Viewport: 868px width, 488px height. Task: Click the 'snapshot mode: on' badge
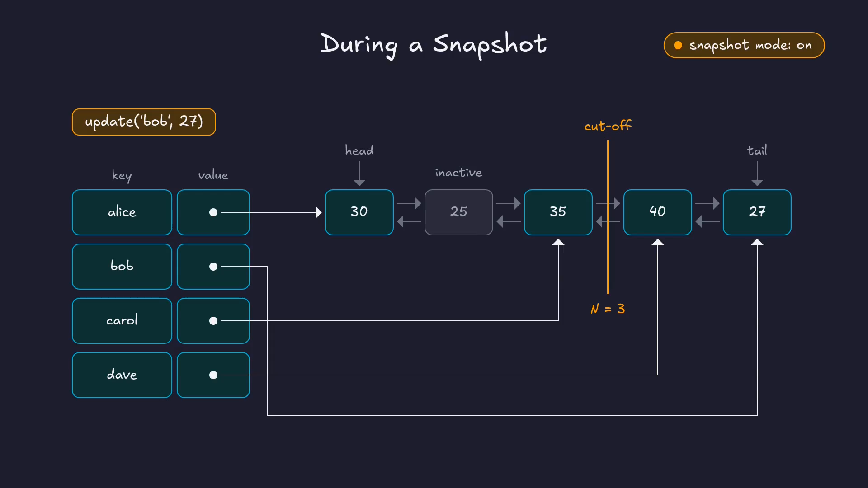(744, 45)
